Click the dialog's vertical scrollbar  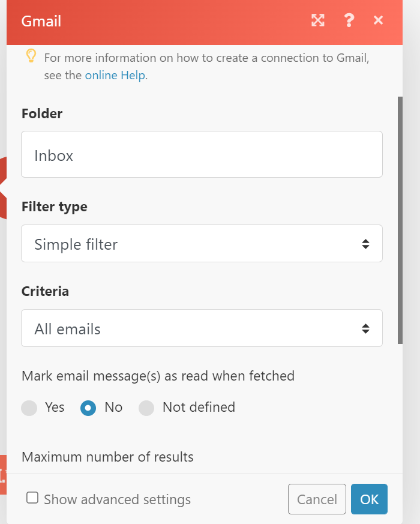pyautogui.click(x=400, y=220)
